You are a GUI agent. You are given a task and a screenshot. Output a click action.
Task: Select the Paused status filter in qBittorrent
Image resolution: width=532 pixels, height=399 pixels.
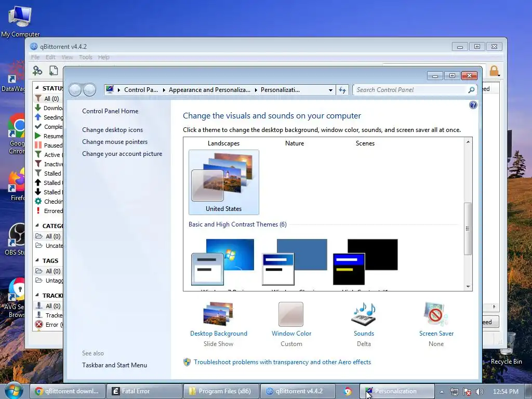(x=48, y=145)
